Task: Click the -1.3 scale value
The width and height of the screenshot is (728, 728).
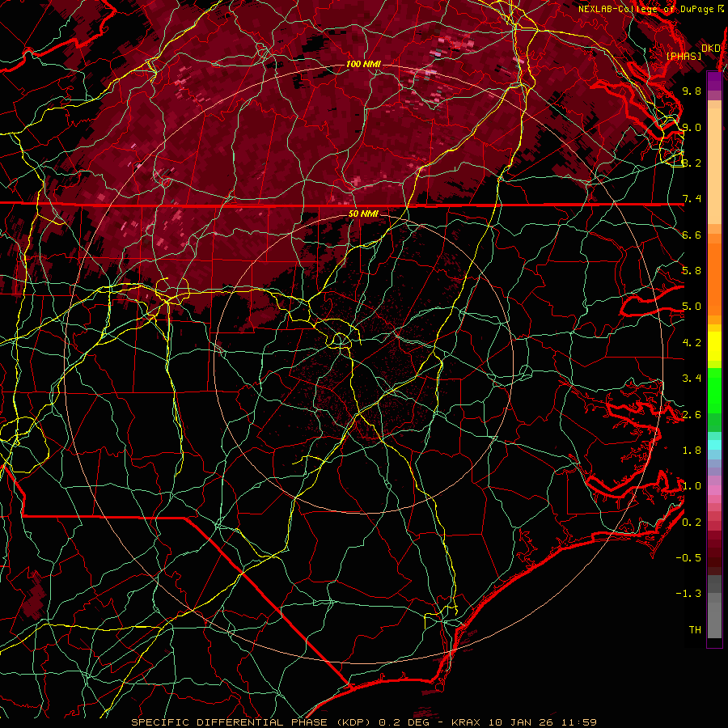Action: tap(688, 594)
